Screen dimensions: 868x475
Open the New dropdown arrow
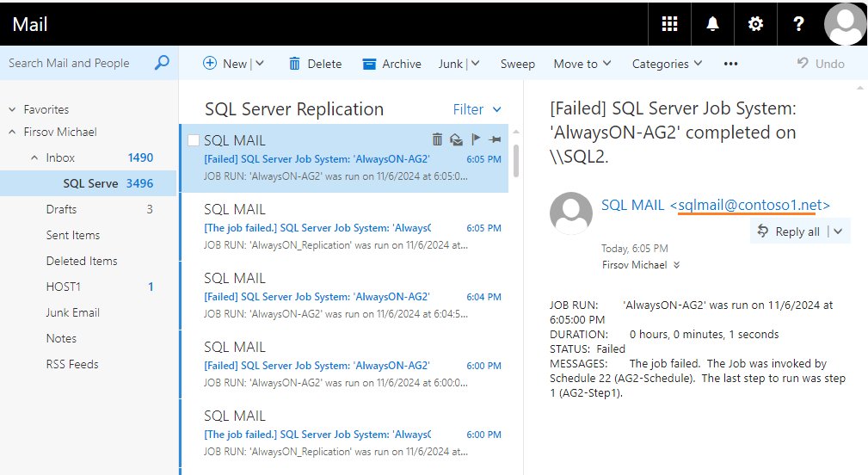(x=260, y=64)
